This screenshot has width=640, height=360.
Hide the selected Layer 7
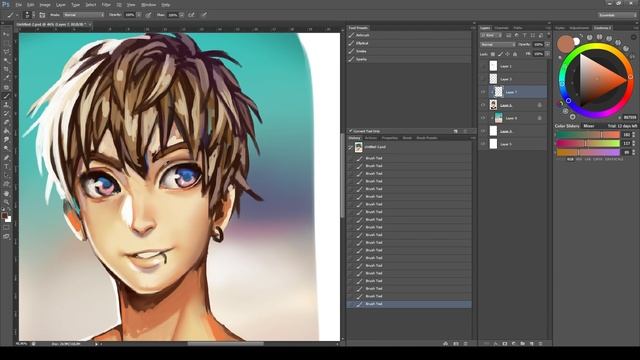pyautogui.click(x=483, y=92)
